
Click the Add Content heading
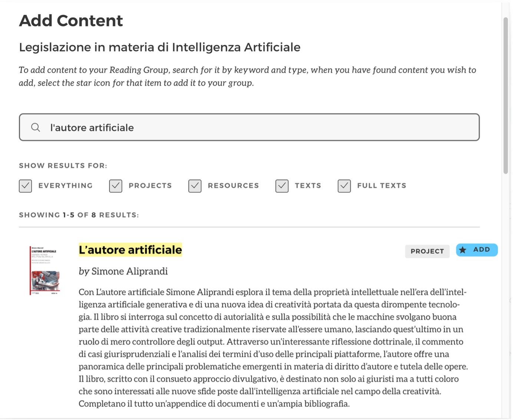(71, 21)
